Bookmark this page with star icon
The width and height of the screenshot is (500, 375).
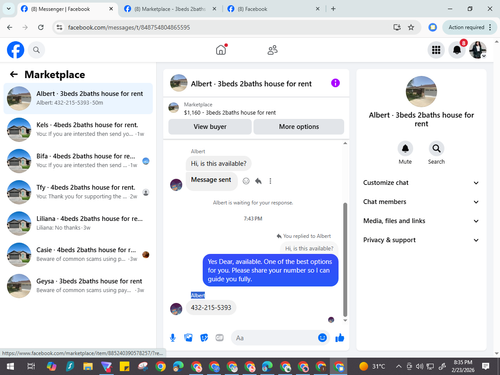coord(411,27)
